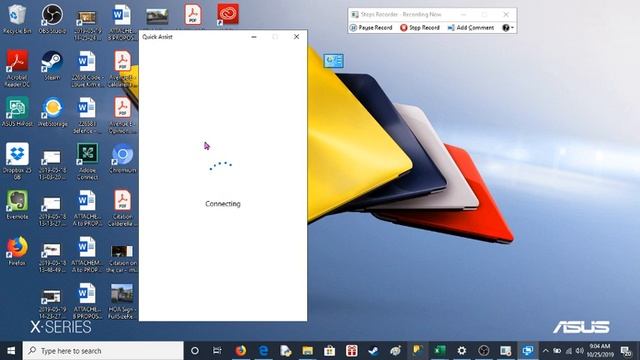Open the Evernote desktop shortcut

[x=17, y=205]
